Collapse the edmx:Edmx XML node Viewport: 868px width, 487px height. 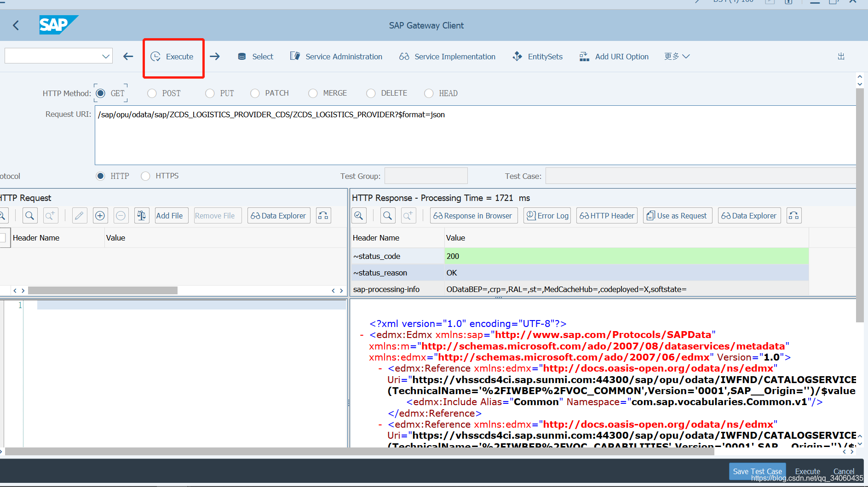coord(362,335)
